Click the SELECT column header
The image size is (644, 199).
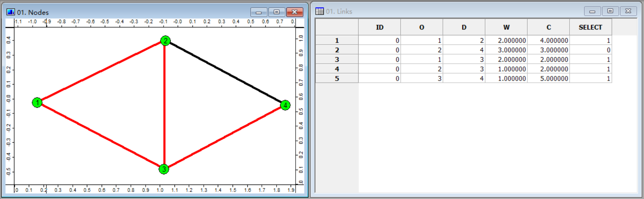pos(591,27)
